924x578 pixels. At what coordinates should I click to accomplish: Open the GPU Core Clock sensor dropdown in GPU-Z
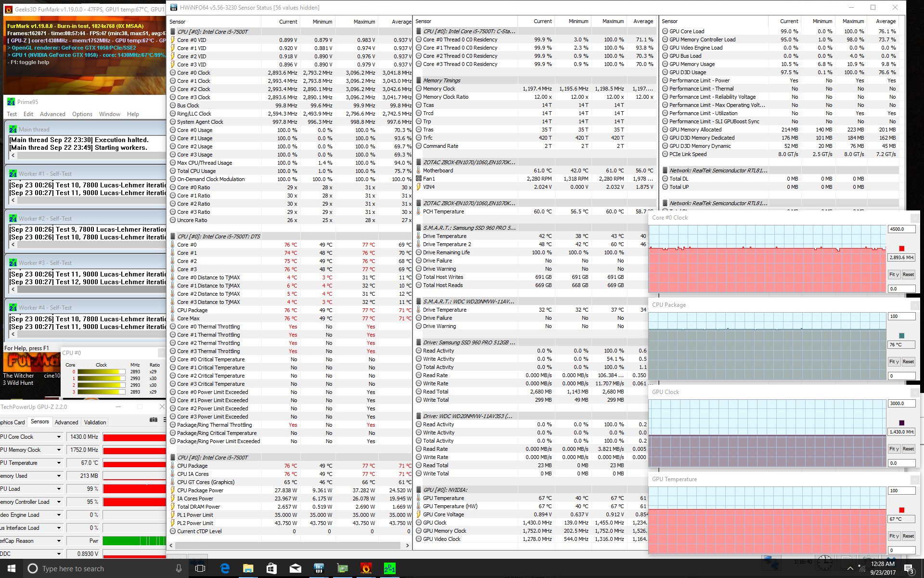(59, 437)
